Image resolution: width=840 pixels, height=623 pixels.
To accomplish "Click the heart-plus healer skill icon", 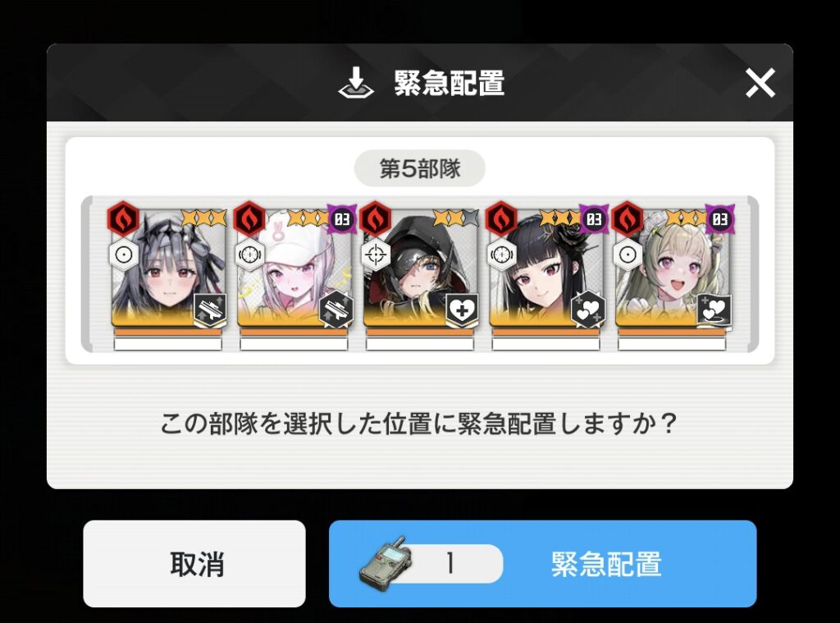I will pyautogui.click(x=462, y=310).
